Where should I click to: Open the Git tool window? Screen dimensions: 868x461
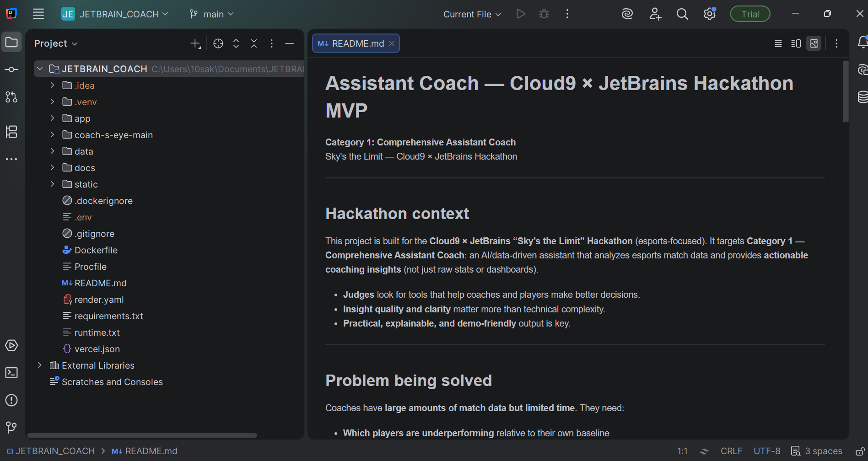coord(11,428)
